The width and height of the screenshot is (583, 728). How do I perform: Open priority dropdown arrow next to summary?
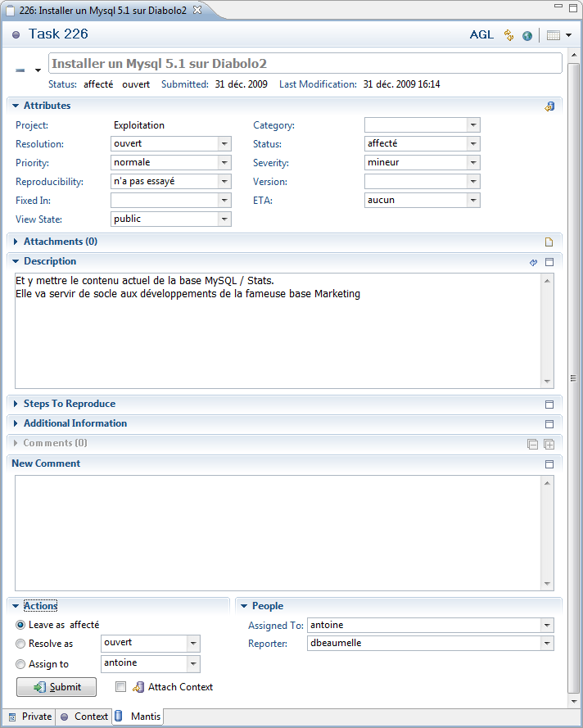(38, 70)
